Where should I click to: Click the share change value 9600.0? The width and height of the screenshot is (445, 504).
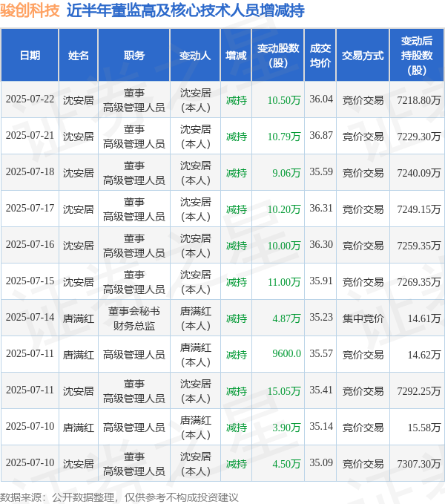pyautogui.click(x=286, y=353)
